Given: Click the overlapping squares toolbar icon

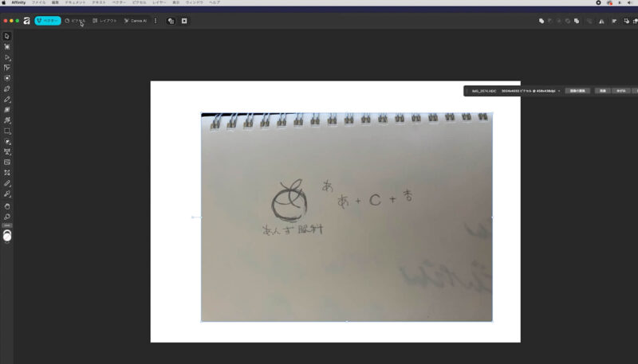Looking at the screenshot, I should [x=171, y=21].
